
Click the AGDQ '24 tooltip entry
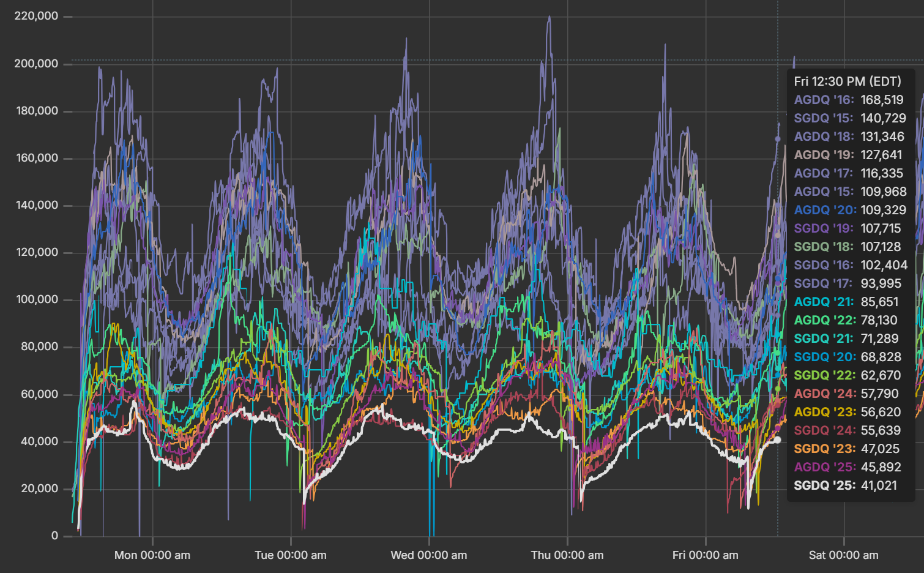click(x=846, y=394)
